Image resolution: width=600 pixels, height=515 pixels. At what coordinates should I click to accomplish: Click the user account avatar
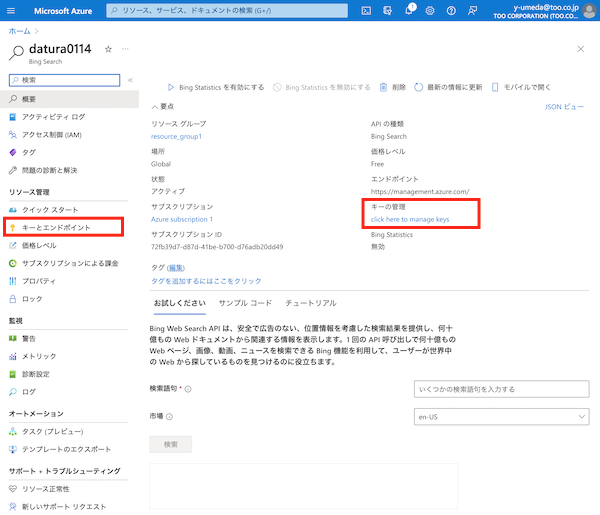(589, 11)
